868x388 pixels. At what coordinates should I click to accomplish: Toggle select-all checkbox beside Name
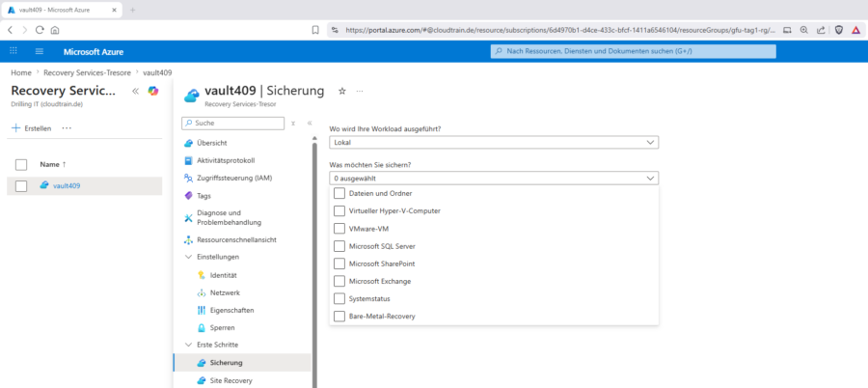coord(21,165)
